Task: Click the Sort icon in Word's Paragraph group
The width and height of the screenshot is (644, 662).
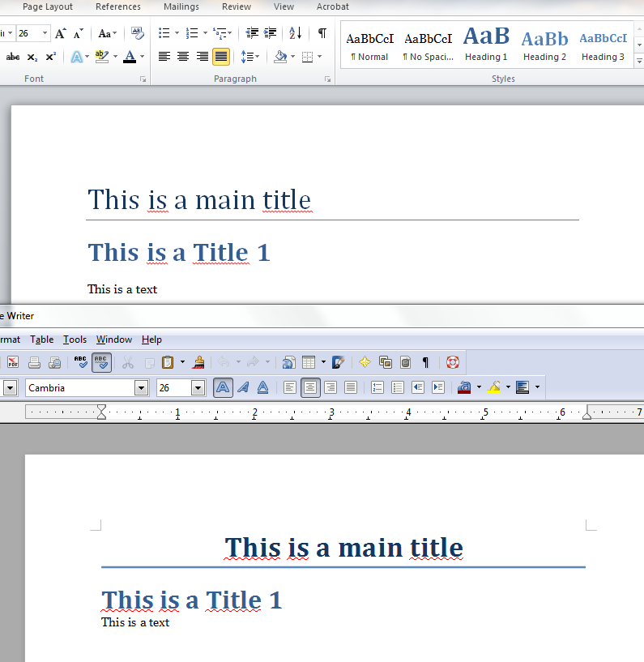Action: pos(295,33)
